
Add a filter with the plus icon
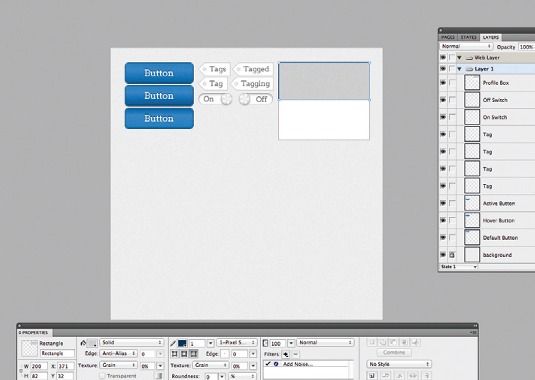[286, 354]
